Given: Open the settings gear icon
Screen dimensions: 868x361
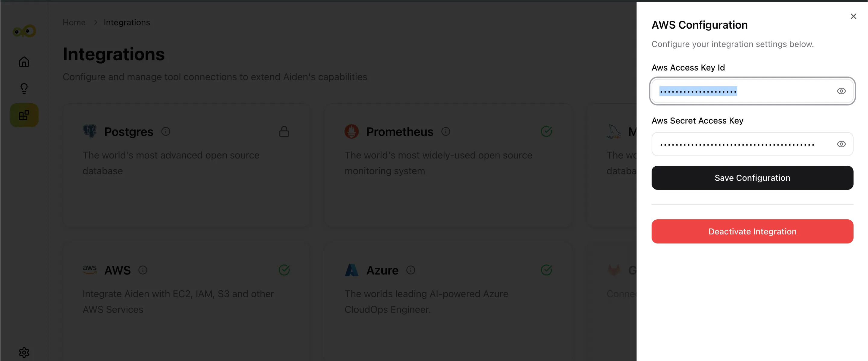Looking at the screenshot, I should click(24, 352).
